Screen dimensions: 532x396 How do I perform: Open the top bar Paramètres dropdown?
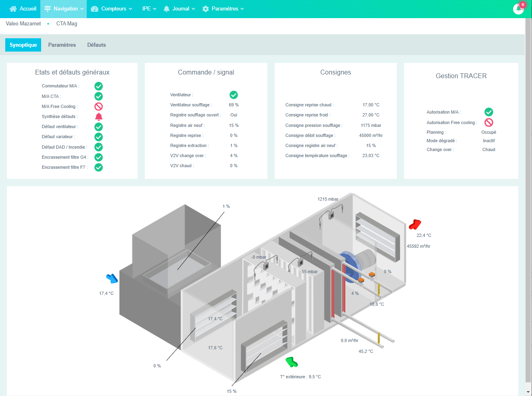223,9
